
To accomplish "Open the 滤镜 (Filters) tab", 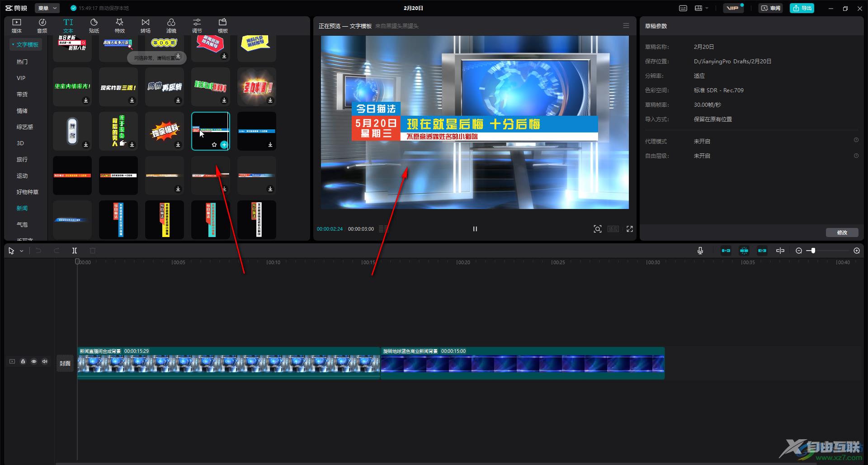I will pyautogui.click(x=171, y=26).
